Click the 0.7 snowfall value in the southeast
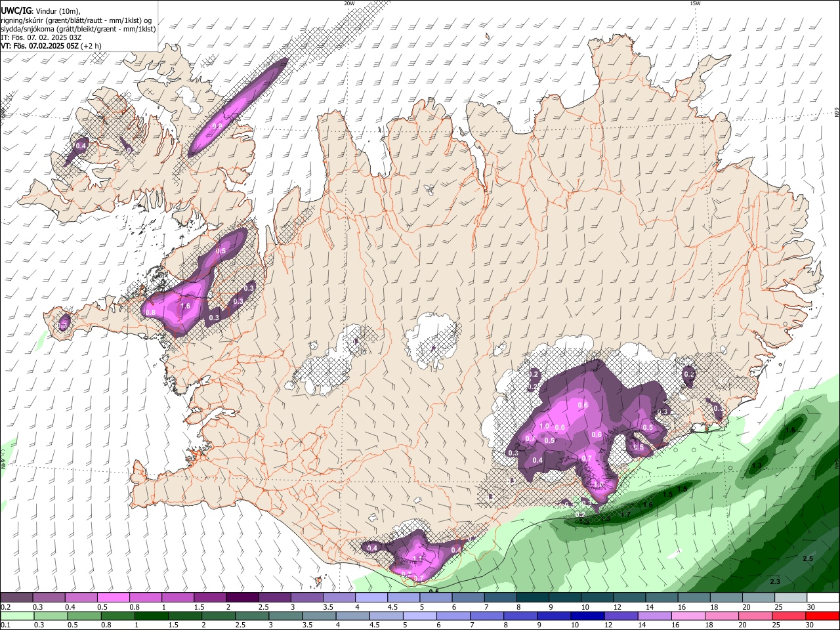The height and width of the screenshot is (630, 840). (x=587, y=458)
